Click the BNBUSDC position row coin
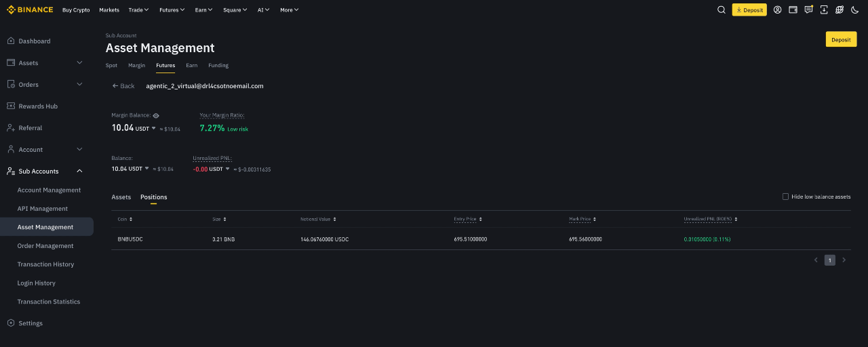Viewport: 868px width, 347px height. click(130, 239)
